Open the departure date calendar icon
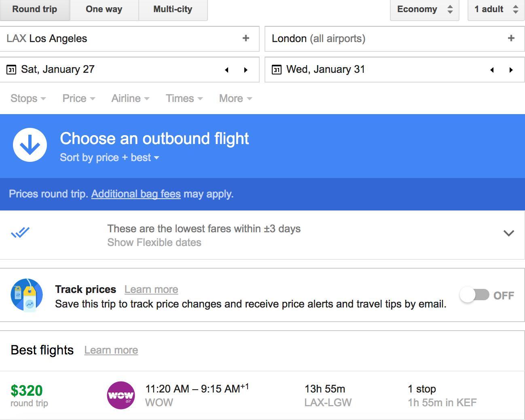This screenshot has height=420, width=525. (11, 69)
